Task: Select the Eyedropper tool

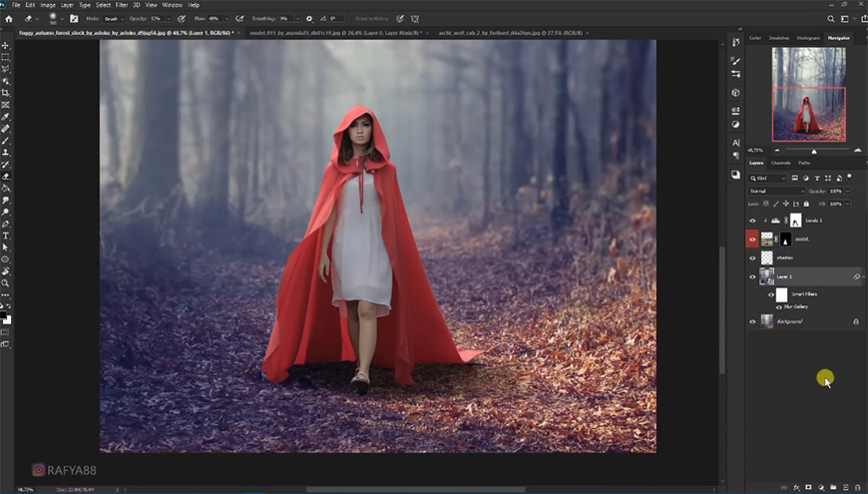Action: (6, 117)
